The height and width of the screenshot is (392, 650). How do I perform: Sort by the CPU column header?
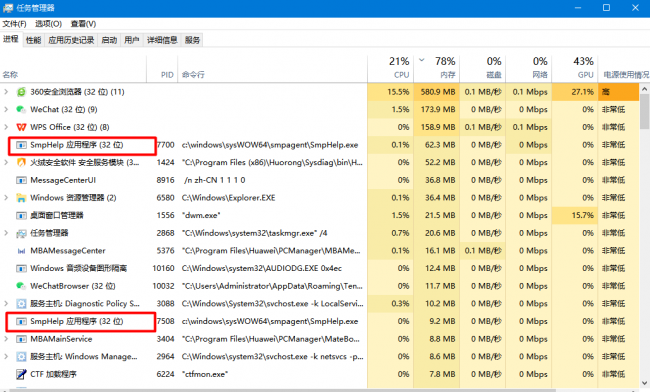pos(390,69)
